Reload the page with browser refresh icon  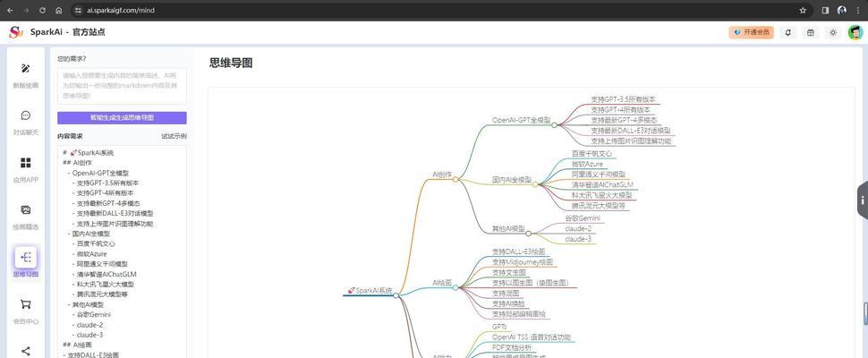click(43, 10)
